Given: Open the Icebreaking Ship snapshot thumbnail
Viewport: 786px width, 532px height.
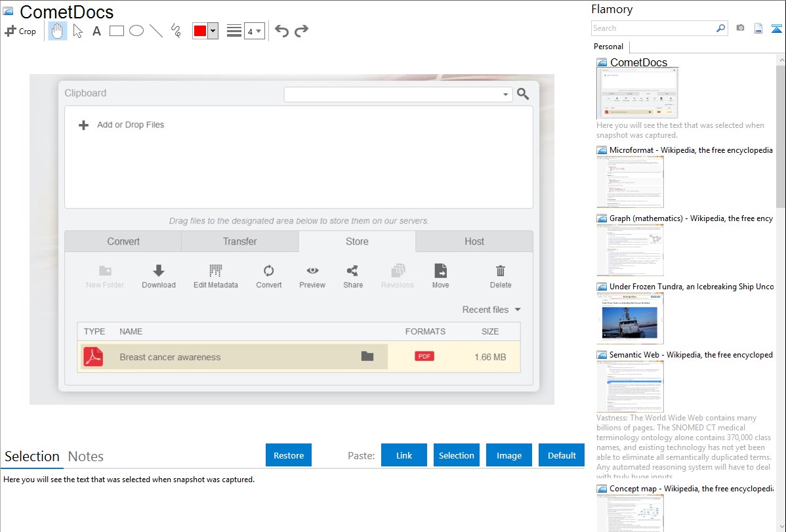Looking at the screenshot, I should point(630,318).
